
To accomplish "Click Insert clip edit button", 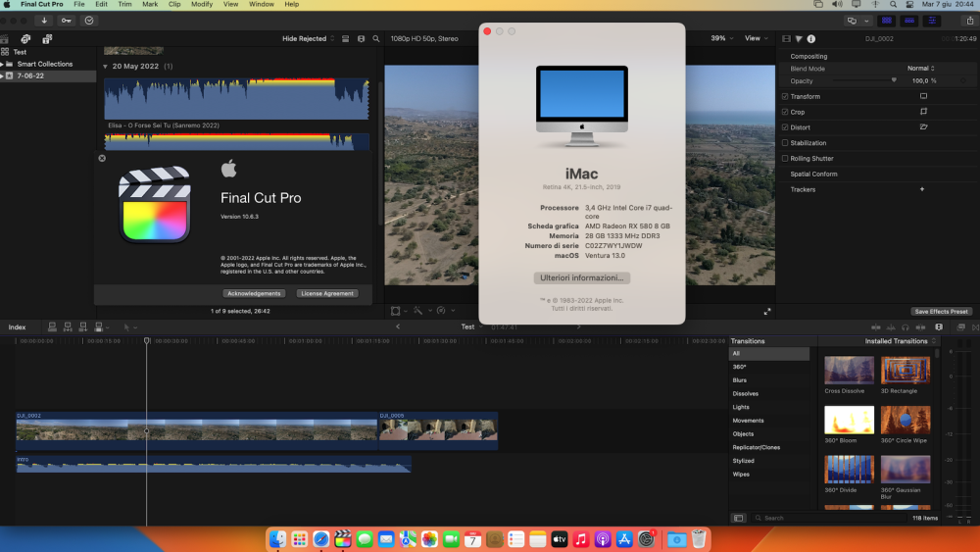I will point(68,326).
